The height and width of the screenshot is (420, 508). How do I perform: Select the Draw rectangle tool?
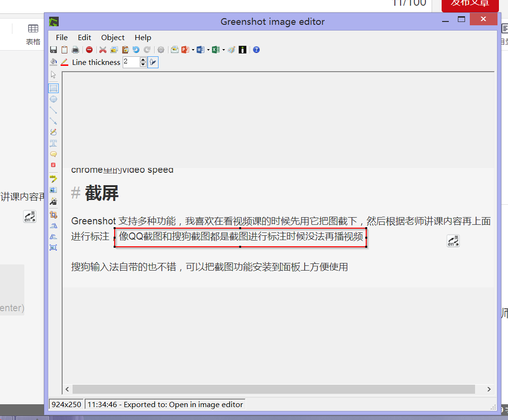[x=53, y=88]
